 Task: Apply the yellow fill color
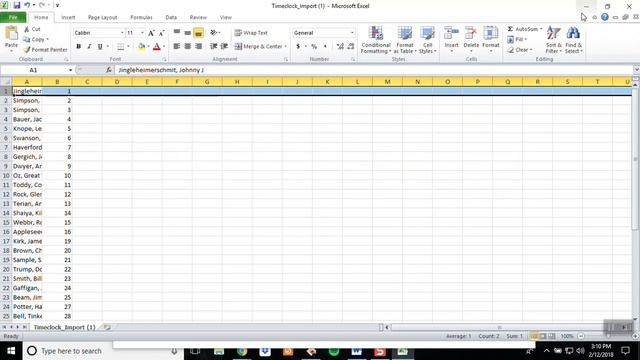coord(141,47)
